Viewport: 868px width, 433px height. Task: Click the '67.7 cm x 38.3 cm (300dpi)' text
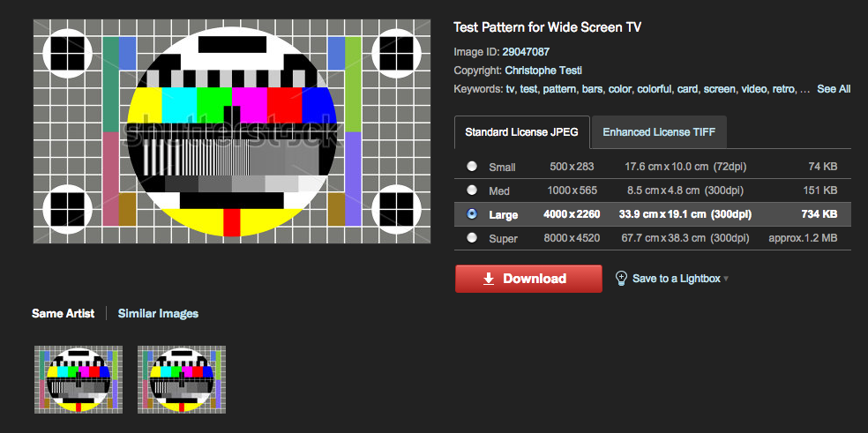click(685, 238)
